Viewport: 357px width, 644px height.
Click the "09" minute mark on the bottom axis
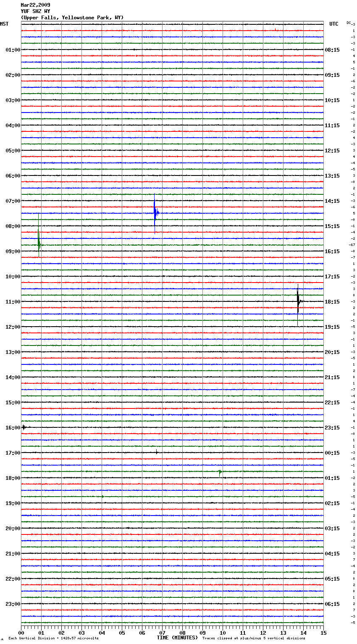(x=203, y=633)
